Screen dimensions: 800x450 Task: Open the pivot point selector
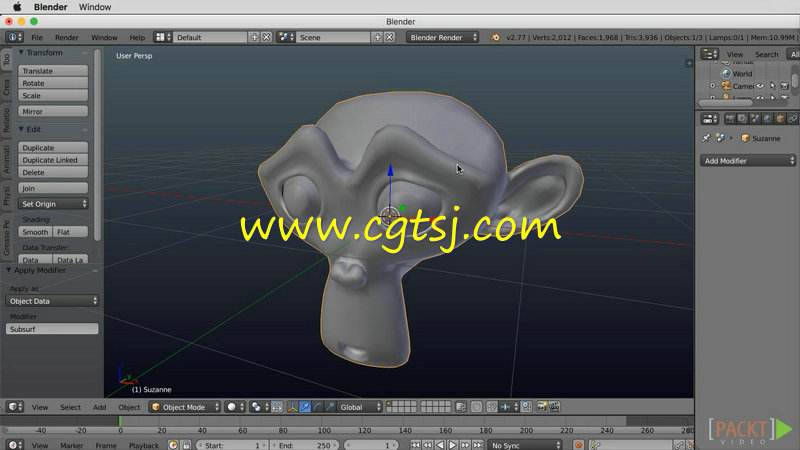click(x=259, y=407)
